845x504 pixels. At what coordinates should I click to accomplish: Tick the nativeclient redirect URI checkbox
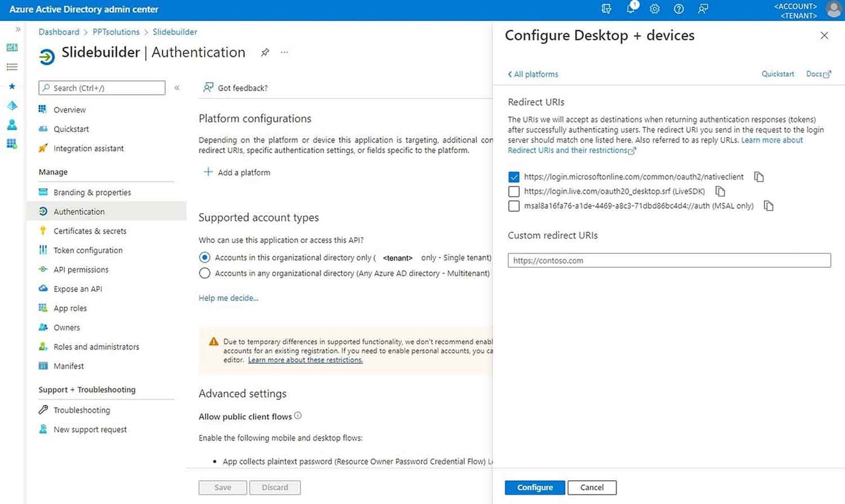tap(514, 177)
